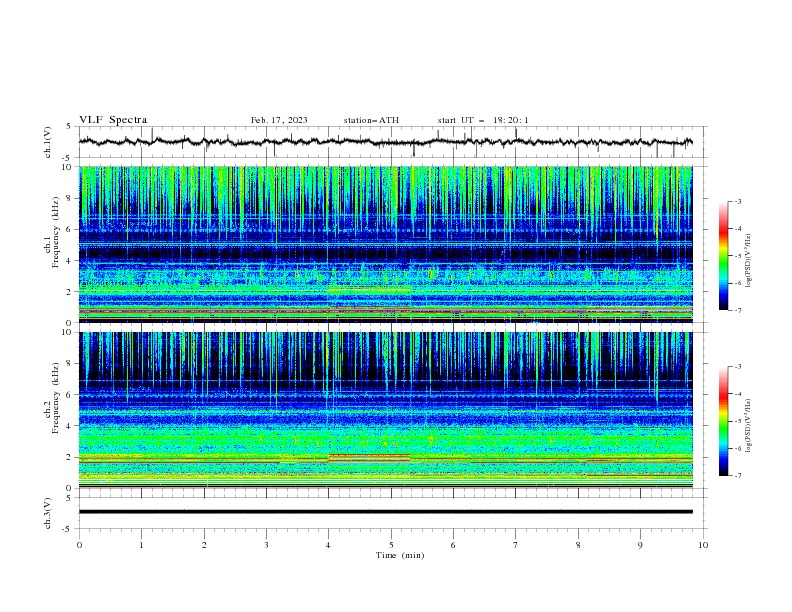
Task: Click time axis tick label "2"
Action: click(x=204, y=545)
